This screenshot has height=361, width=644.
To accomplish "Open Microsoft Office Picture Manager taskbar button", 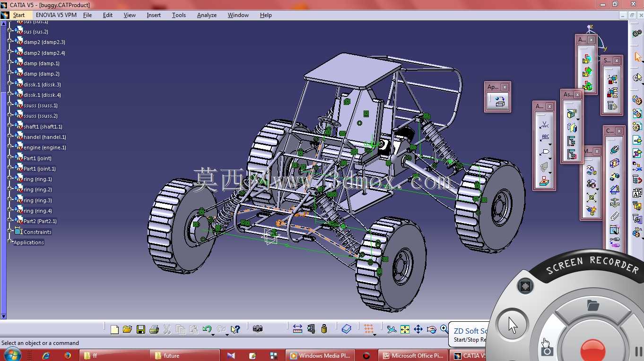I will click(x=413, y=356).
